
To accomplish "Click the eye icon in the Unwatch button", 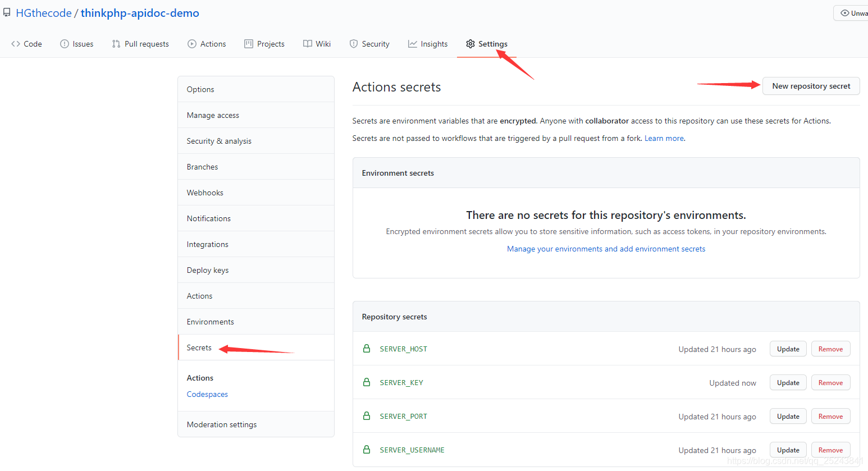I will coord(845,13).
